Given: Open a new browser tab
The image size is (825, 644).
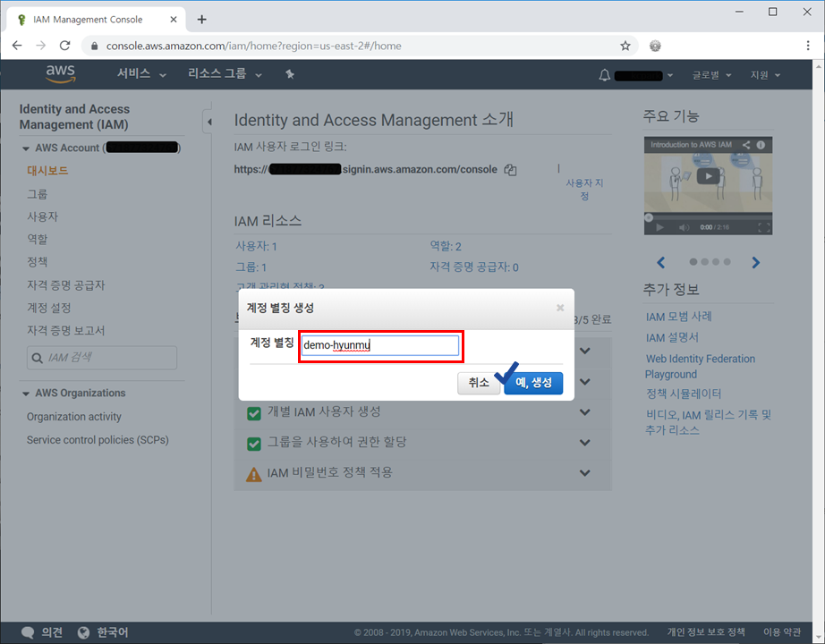Looking at the screenshot, I should (x=201, y=20).
